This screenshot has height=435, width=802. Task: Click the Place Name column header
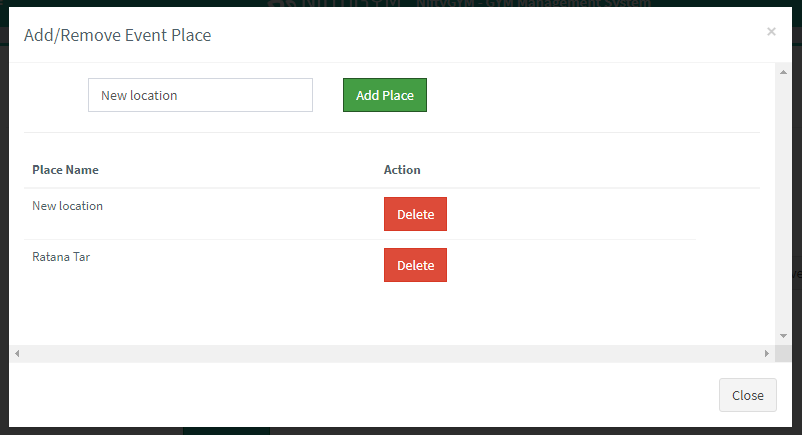66,170
